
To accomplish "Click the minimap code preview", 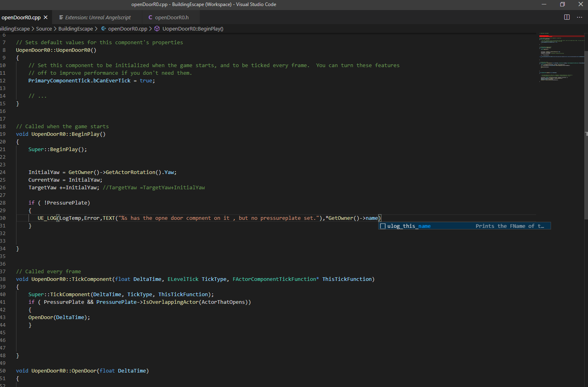I will (x=561, y=56).
